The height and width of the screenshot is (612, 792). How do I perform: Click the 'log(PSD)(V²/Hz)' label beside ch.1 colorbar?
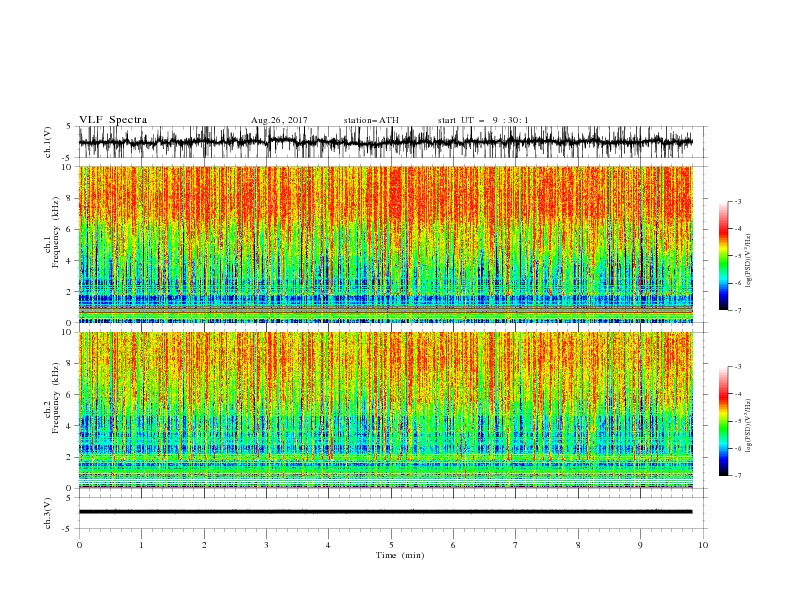pyautogui.click(x=748, y=261)
